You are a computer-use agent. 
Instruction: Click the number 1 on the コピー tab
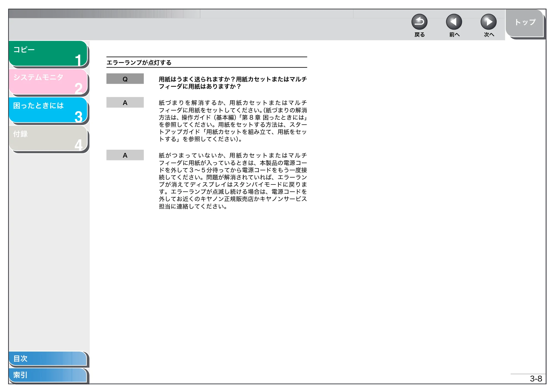click(x=78, y=60)
